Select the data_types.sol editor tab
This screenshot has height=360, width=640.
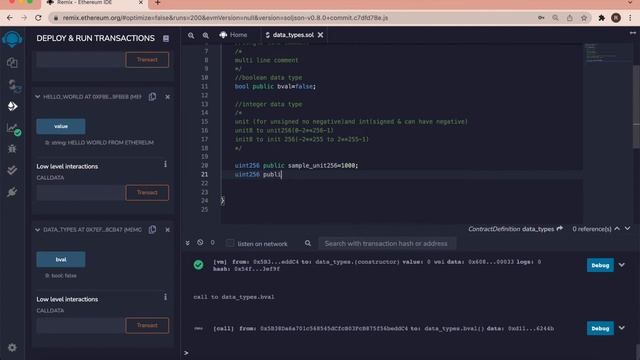point(293,35)
